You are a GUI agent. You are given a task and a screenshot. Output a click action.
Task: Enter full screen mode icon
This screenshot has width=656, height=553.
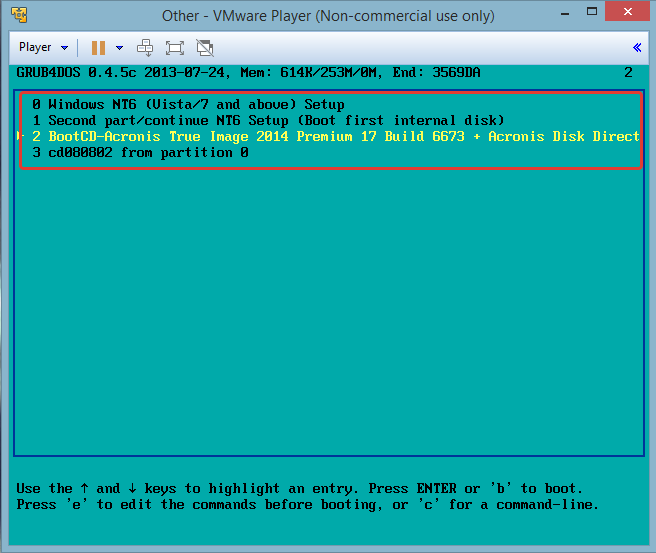pos(175,48)
